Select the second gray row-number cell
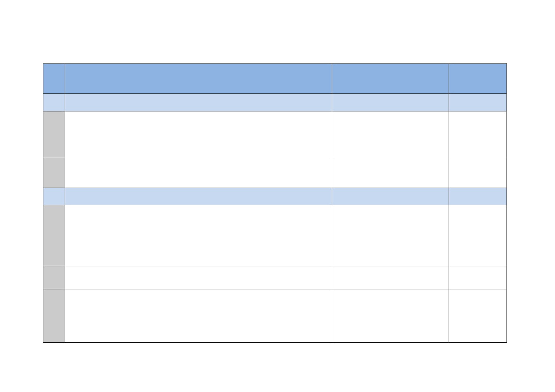This screenshot has width=555, height=392. [54, 172]
